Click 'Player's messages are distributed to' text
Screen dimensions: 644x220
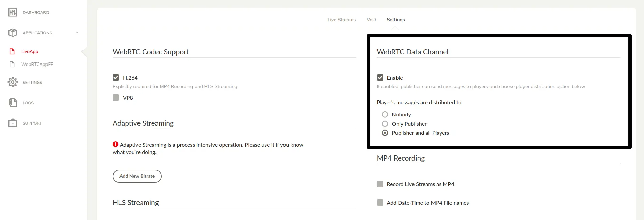click(x=419, y=103)
